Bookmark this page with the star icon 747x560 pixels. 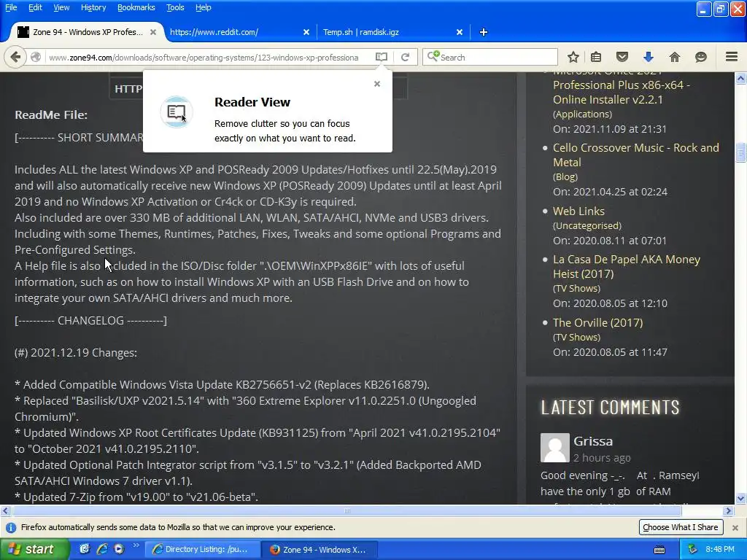pos(573,57)
